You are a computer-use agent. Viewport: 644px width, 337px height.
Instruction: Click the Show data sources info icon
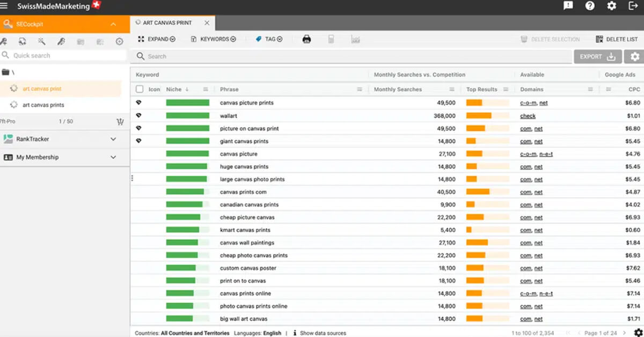point(295,333)
